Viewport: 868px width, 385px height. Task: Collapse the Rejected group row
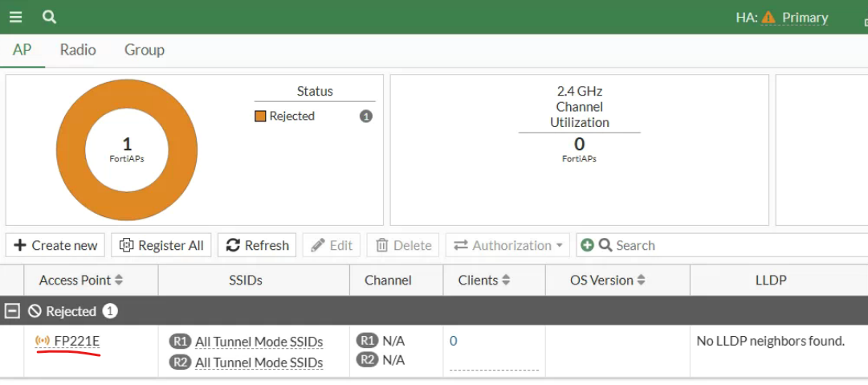(12, 311)
